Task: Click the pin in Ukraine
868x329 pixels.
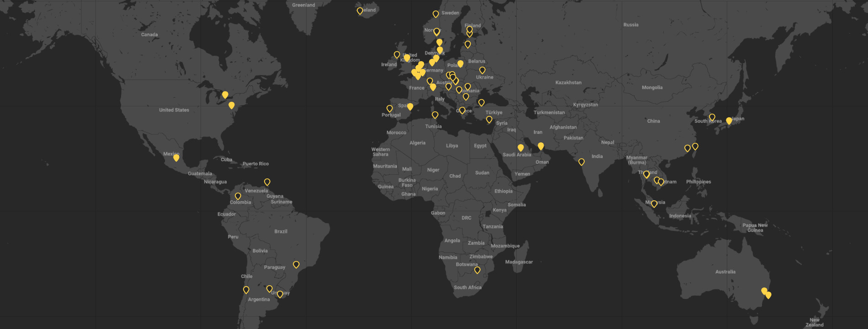Action: (x=482, y=70)
